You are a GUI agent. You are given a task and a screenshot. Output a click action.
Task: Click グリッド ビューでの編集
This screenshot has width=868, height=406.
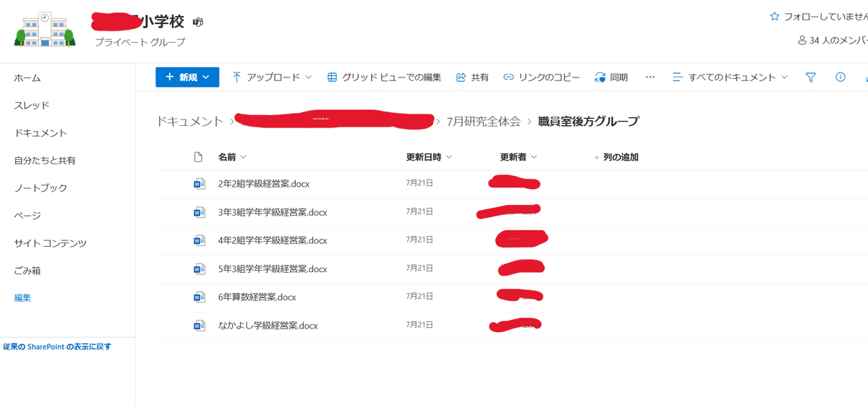pos(384,77)
